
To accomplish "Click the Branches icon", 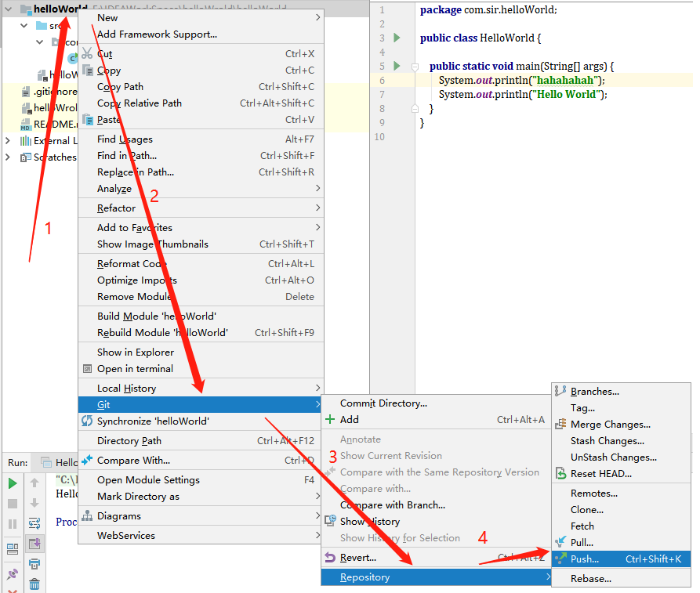I will [560, 392].
